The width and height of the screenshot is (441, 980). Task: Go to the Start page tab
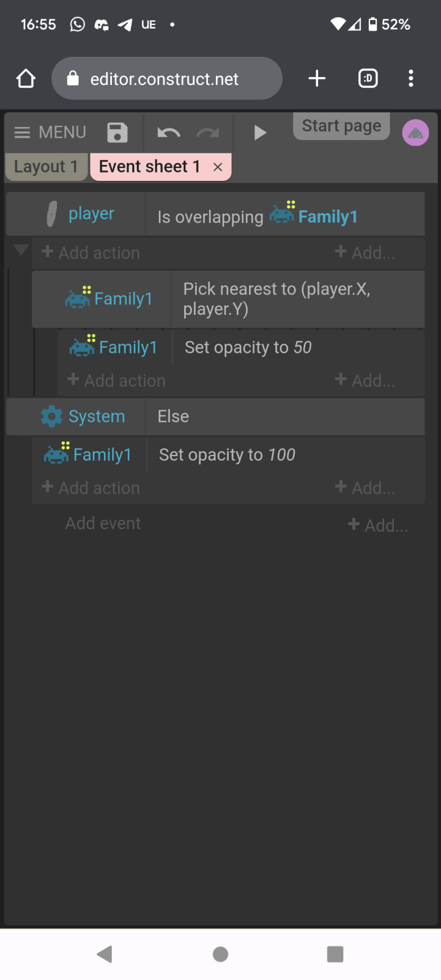pos(342,126)
